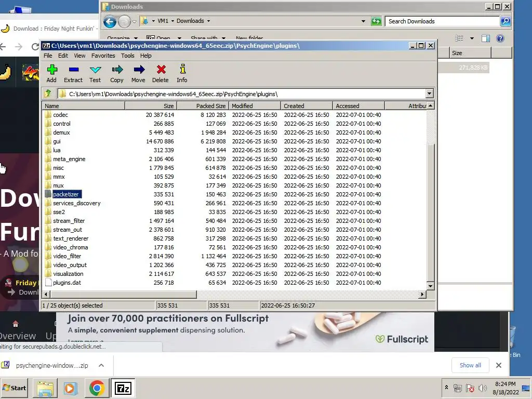Click the Start button
Screen dimensions: 532x399
click(14, 388)
